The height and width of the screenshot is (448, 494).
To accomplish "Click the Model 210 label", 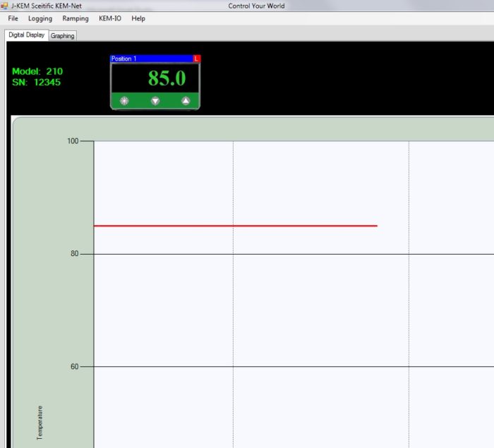I will (37, 71).
